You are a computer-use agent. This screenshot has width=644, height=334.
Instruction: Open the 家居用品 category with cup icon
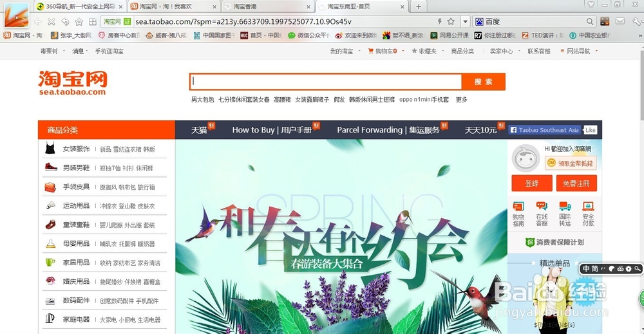click(76, 263)
